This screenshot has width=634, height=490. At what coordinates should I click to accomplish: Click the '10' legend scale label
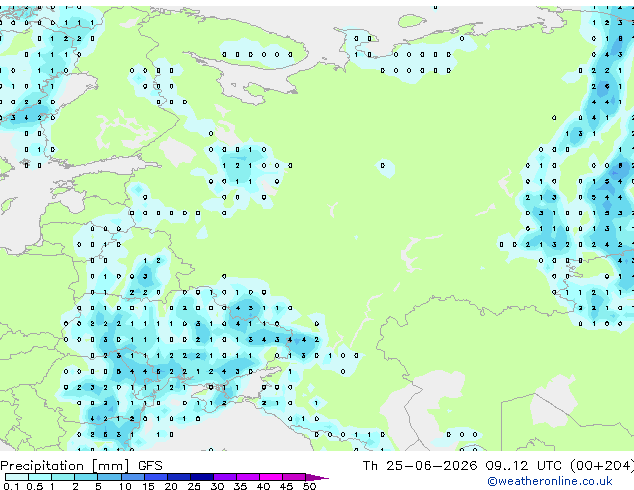pos(125,486)
